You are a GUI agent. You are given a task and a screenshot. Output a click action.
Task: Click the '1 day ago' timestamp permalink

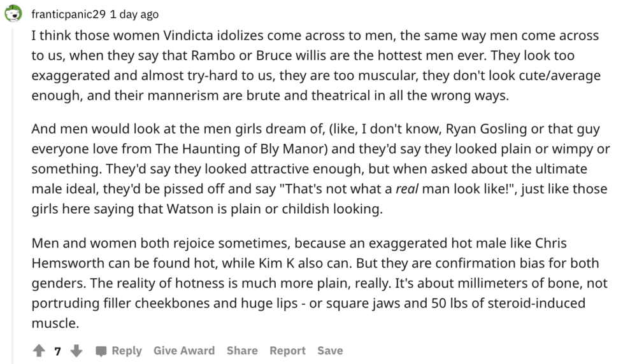134,14
